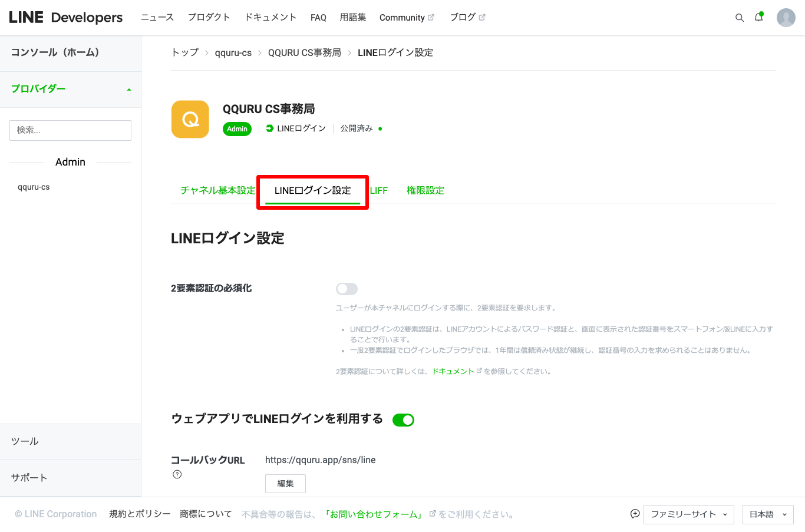Viewport: 805px width, 532px height.
Task: Switch to the チャネル基本設定 tab
Action: tap(217, 190)
